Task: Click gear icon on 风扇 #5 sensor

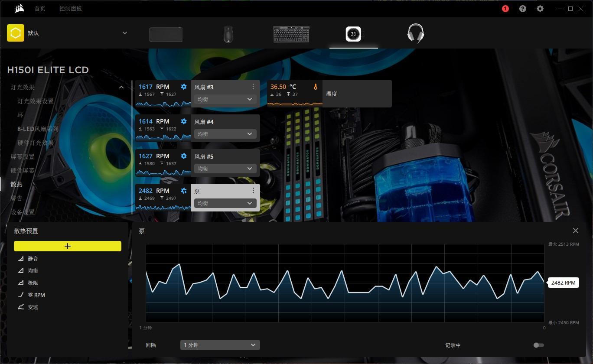Action: coord(184,156)
